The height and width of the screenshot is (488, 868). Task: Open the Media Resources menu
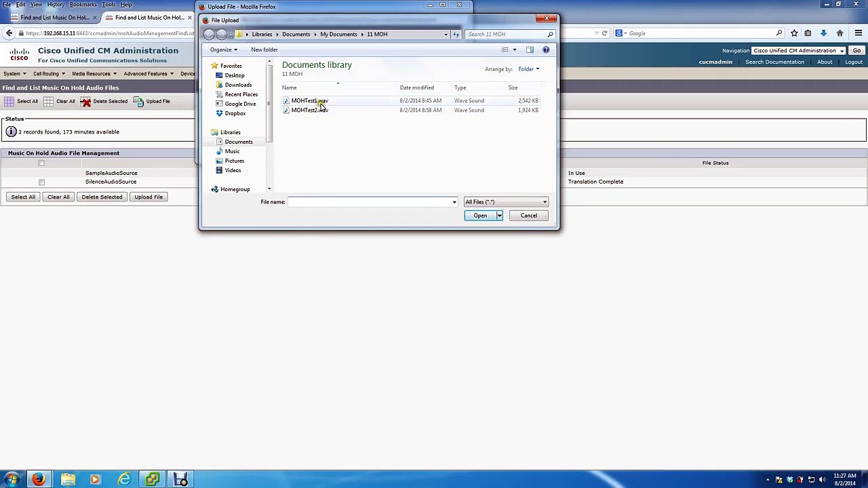tap(94, 73)
